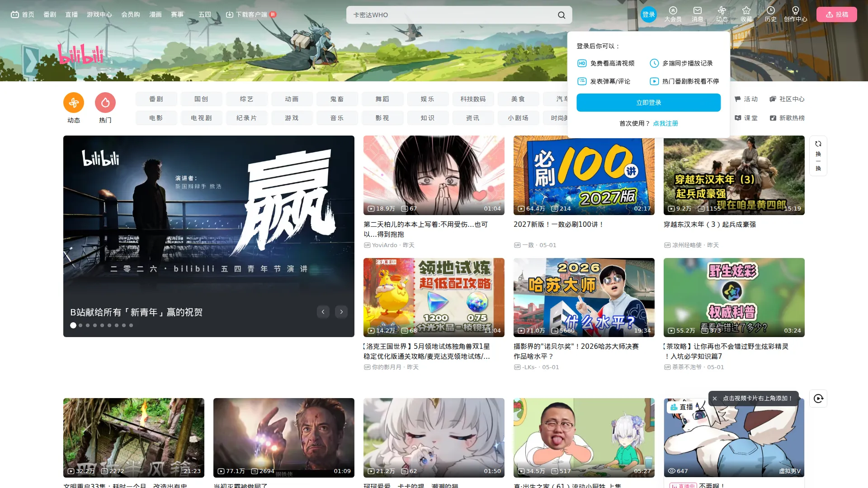
Task: Open 番剧 in top navigation
Action: tap(50, 14)
